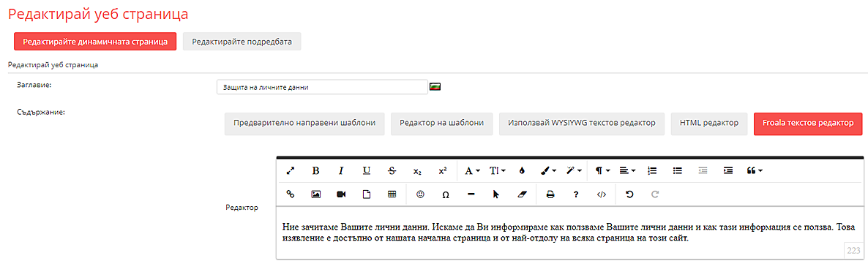Viewport: 868px width, 280px height.
Task: Apply subscript formatting
Action: point(417,171)
